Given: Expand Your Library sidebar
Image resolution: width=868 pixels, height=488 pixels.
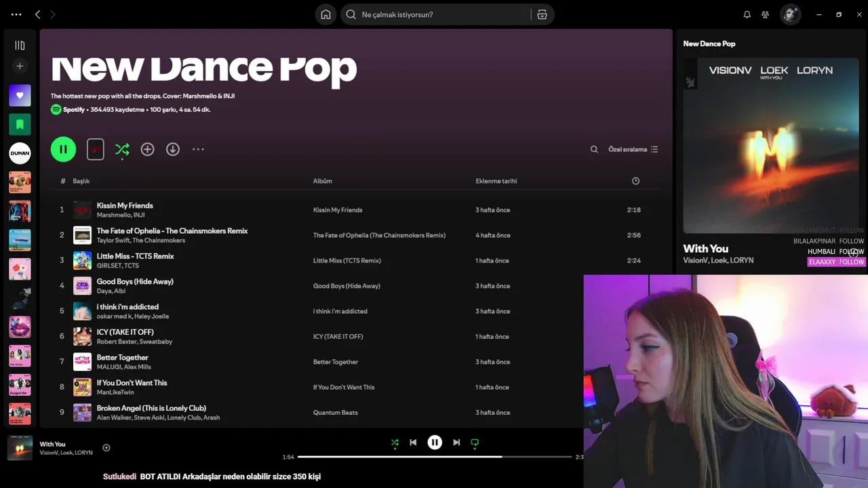Looking at the screenshot, I should pos(20,45).
